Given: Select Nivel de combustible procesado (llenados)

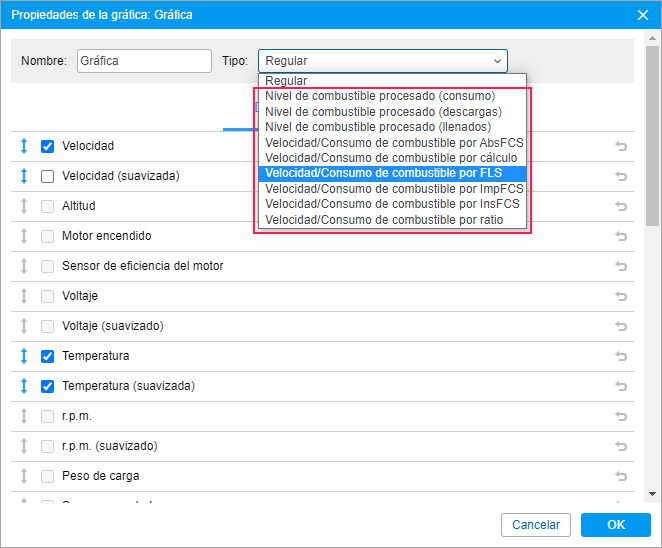Looking at the screenshot, I should pos(378,127).
